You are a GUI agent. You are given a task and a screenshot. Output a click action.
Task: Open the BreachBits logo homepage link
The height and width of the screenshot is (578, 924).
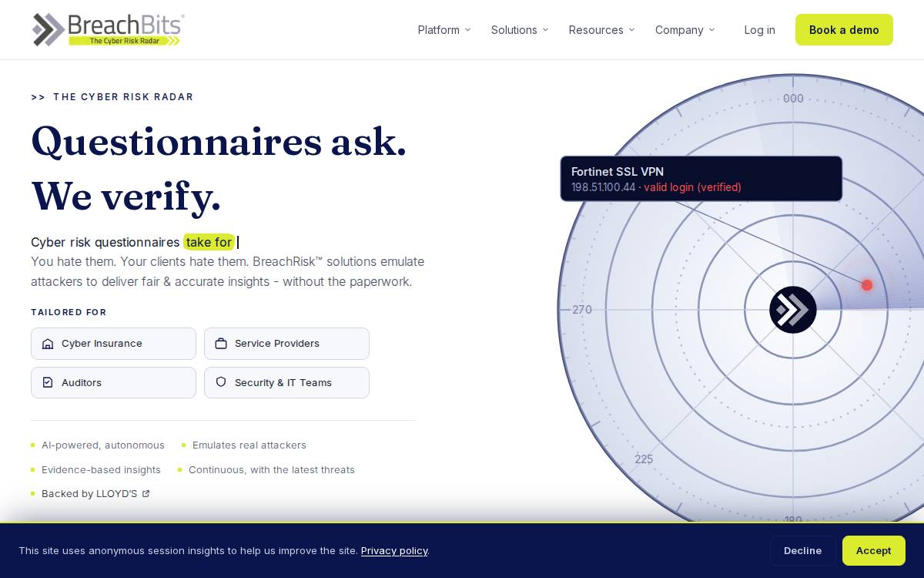(x=108, y=30)
